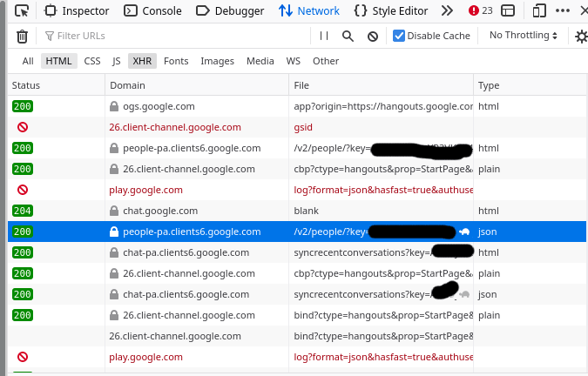Toggle the XHR filter
588x376 pixels.
pyautogui.click(x=142, y=61)
